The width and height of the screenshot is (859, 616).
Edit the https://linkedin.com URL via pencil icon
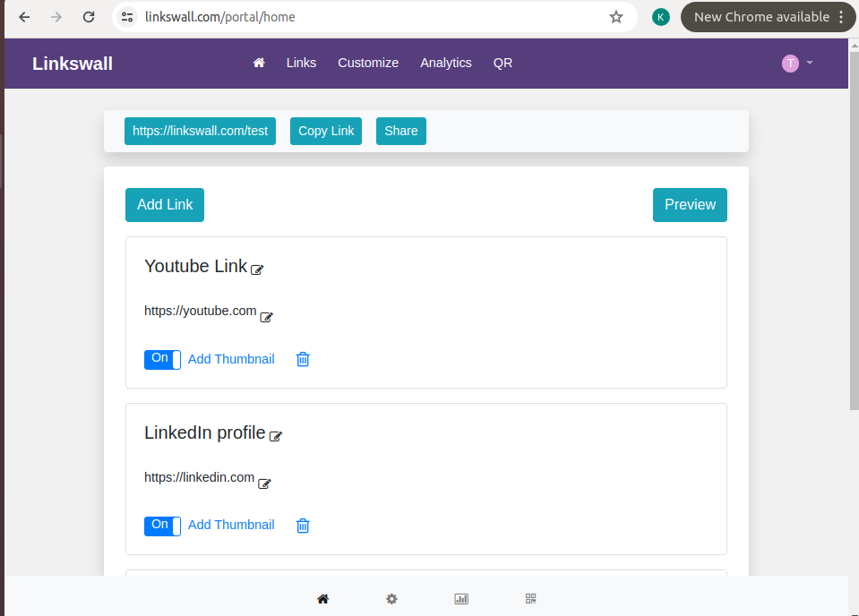[264, 483]
